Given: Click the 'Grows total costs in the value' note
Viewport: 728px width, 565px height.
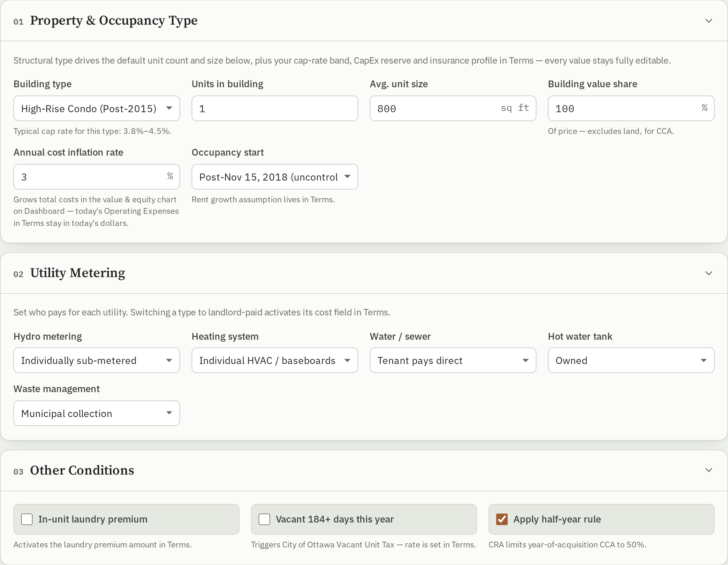Looking at the screenshot, I should (96, 212).
